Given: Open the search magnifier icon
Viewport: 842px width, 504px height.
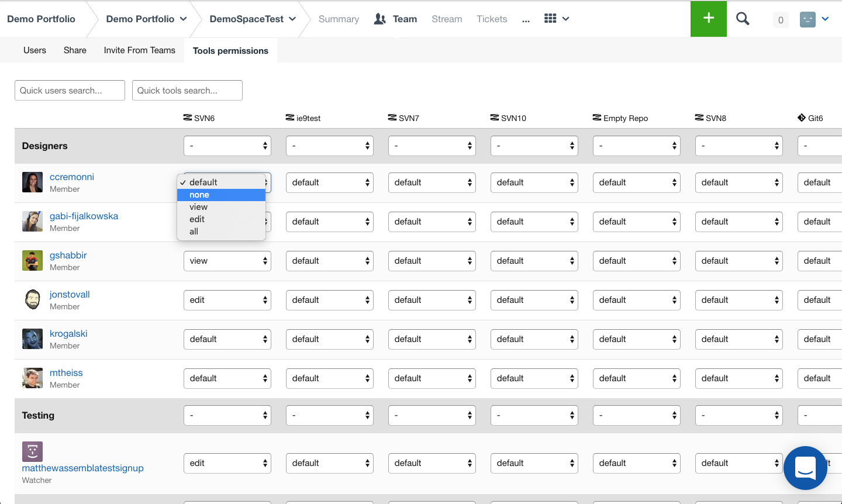Looking at the screenshot, I should click(743, 19).
